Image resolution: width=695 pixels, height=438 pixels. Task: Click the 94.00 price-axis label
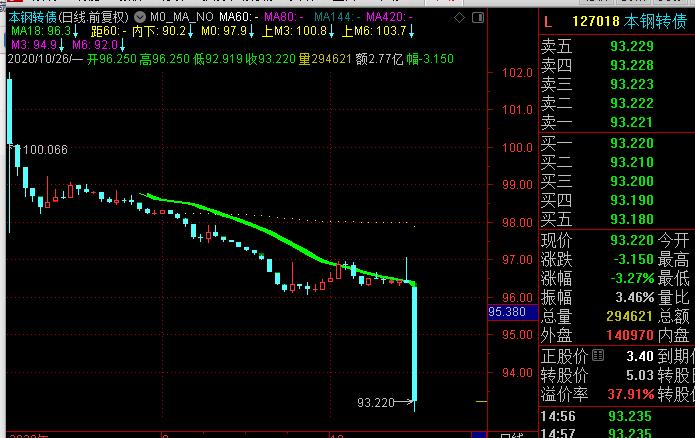[x=517, y=373]
